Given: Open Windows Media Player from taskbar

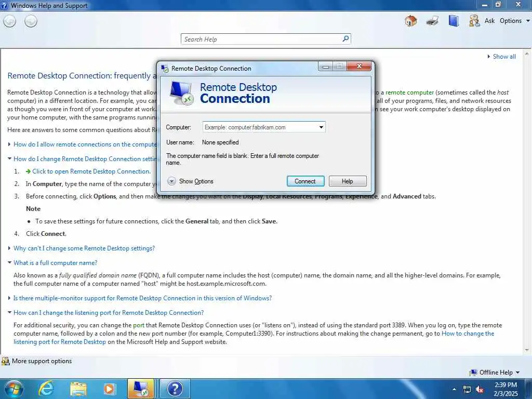Looking at the screenshot, I should coord(109,389).
